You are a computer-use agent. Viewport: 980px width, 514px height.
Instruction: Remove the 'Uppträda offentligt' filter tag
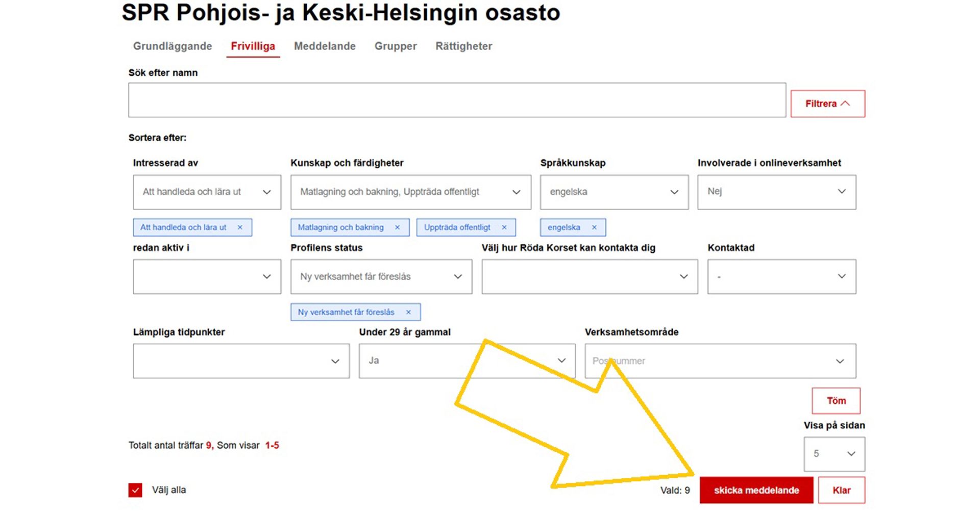pyautogui.click(x=504, y=227)
